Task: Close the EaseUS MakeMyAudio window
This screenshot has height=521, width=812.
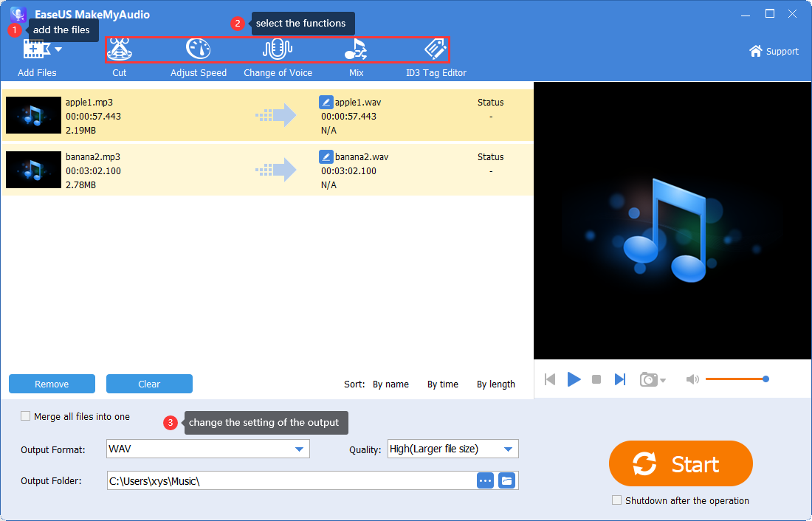Action: coord(792,14)
